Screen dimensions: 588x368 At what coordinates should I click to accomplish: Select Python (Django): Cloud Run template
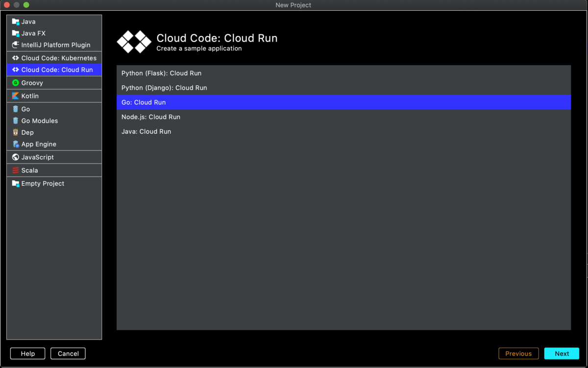343,88
